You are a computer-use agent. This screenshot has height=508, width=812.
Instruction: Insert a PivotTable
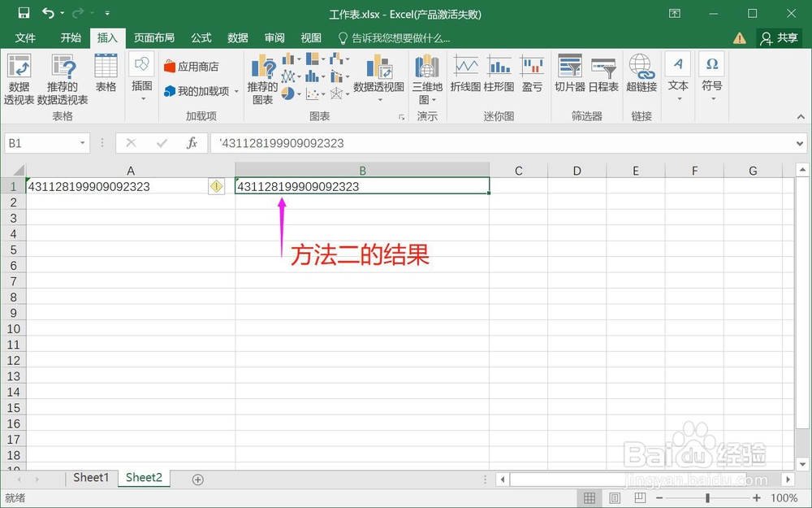click(x=18, y=77)
